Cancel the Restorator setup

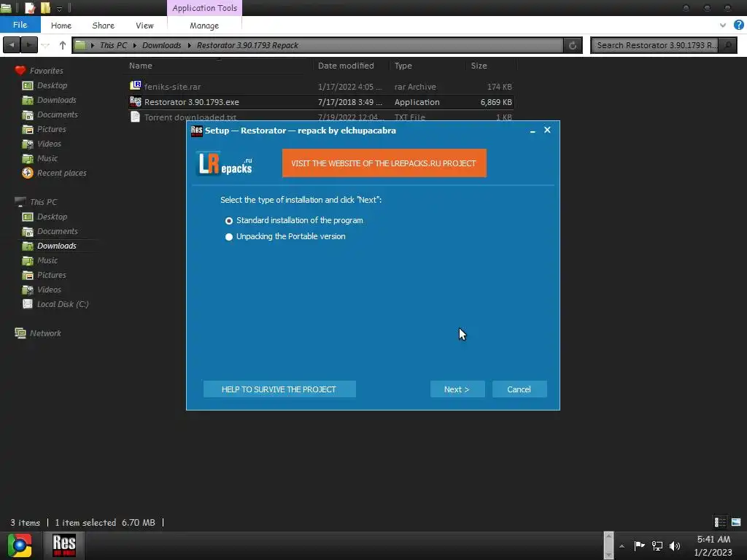point(519,389)
